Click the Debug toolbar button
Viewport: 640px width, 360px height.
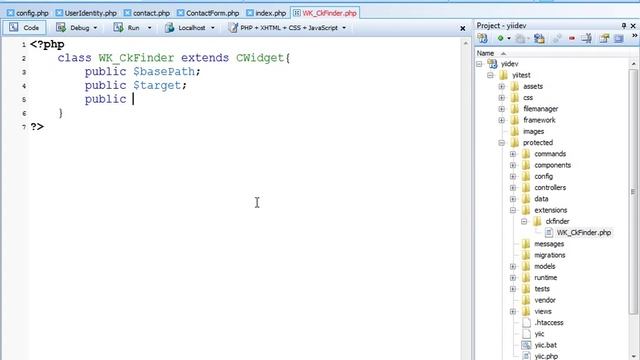click(x=73, y=28)
